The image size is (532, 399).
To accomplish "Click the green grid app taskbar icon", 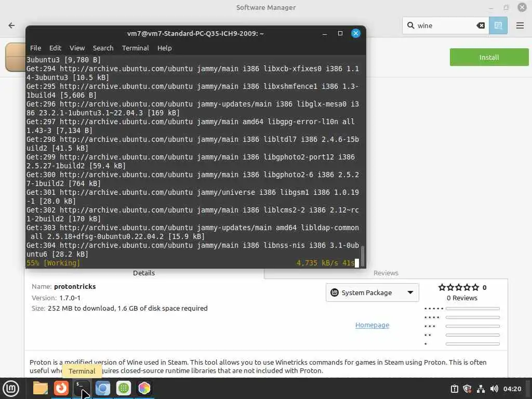I will tap(124, 388).
